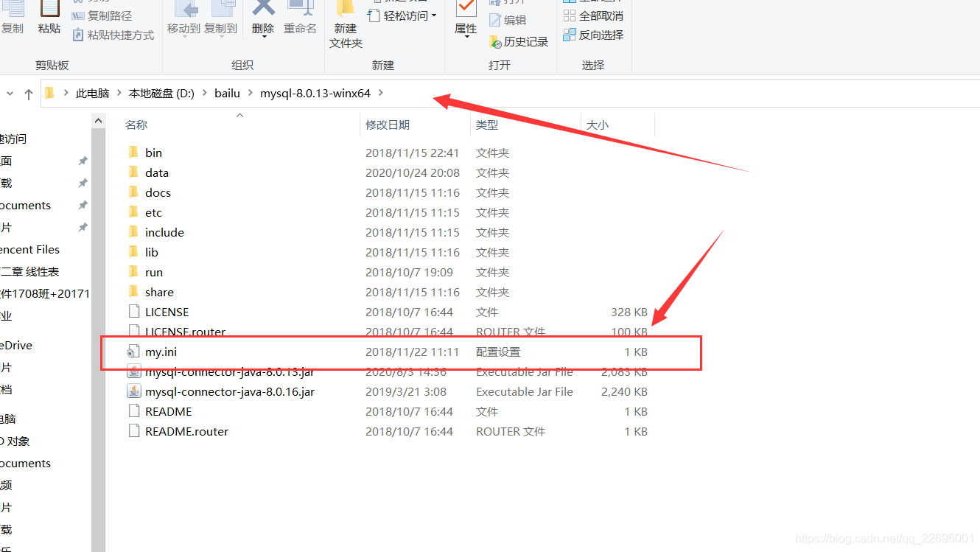Click the data folder icon
Image resolution: width=980 pixels, height=552 pixels.
pyautogui.click(x=133, y=172)
